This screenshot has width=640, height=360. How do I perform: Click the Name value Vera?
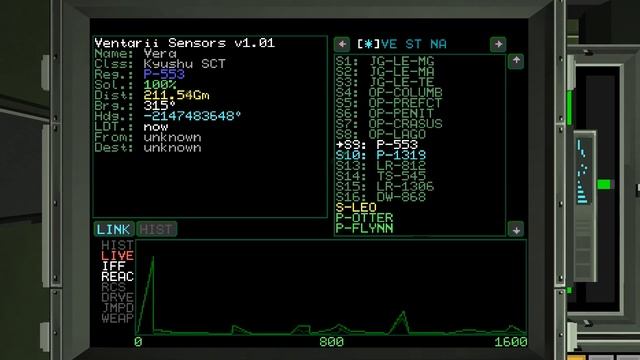point(160,53)
